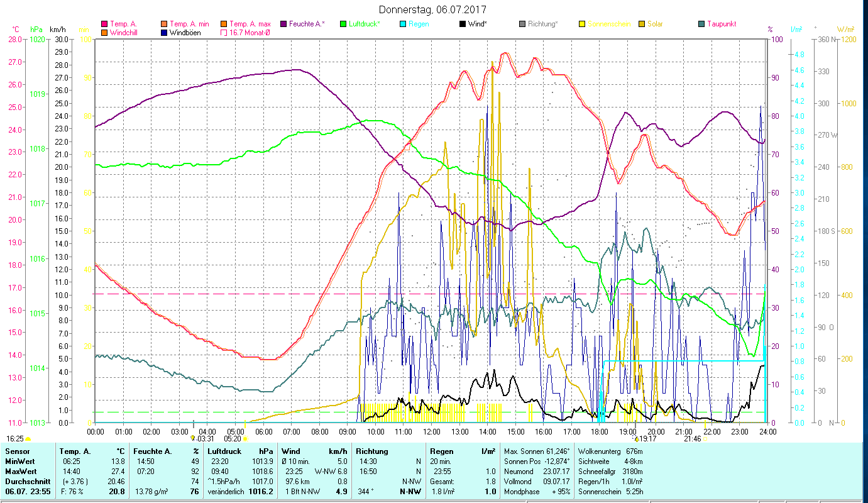The width and height of the screenshot is (868, 503).
Task: Click the black Wind* legend swatch
Action: 463,24
